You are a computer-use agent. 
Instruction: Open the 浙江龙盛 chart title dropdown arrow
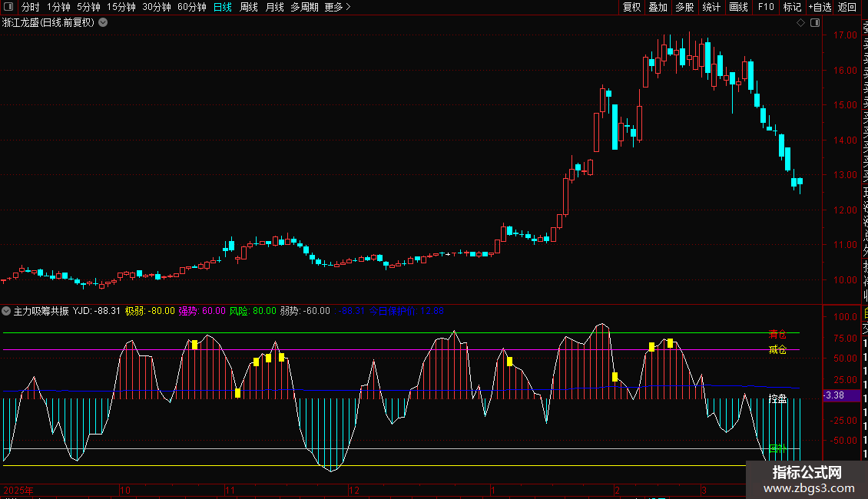tap(103, 23)
